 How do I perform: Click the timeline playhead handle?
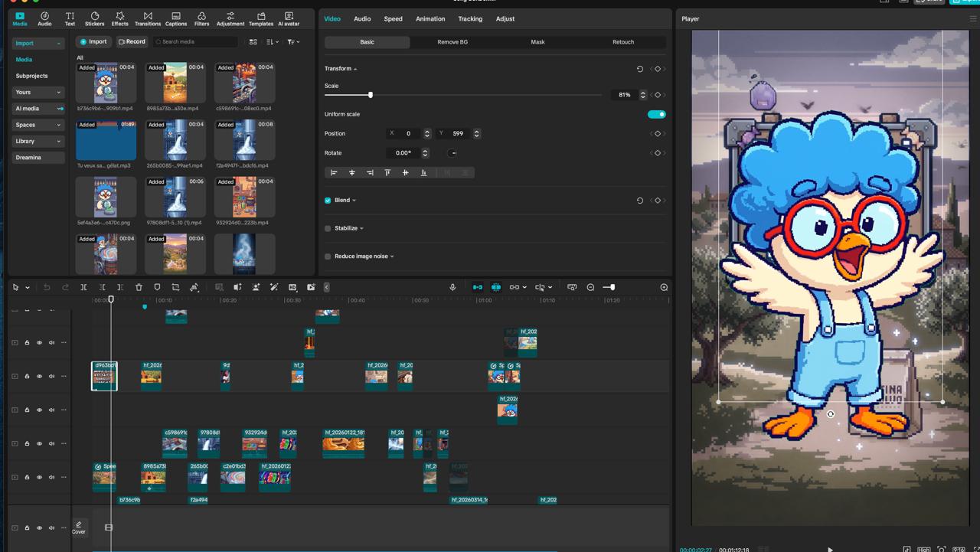click(111, 299)
